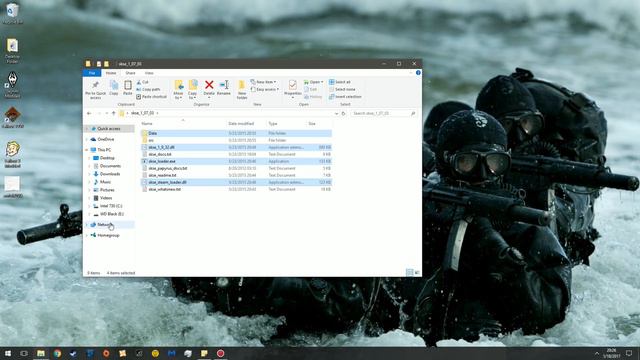Switch to the View ribbon tab
Viewport: 640px width, 360px height.
tap(149, 73)
